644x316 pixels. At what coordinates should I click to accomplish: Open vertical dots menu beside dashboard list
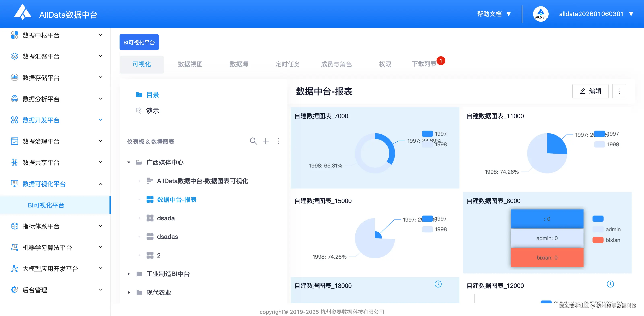[x=278, y=141]
